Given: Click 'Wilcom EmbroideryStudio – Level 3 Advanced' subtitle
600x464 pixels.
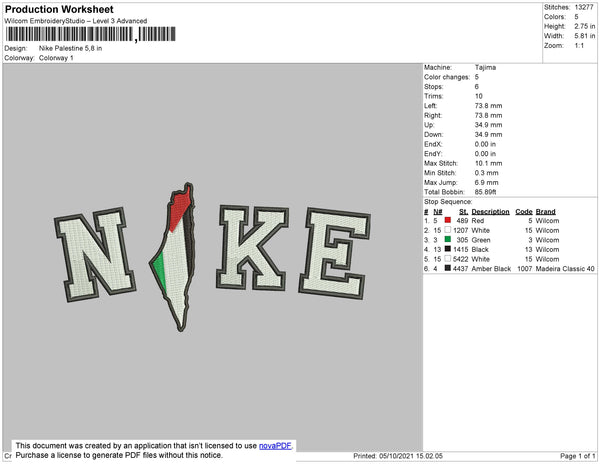Looking at the screenshot, I should click(76, 21).
